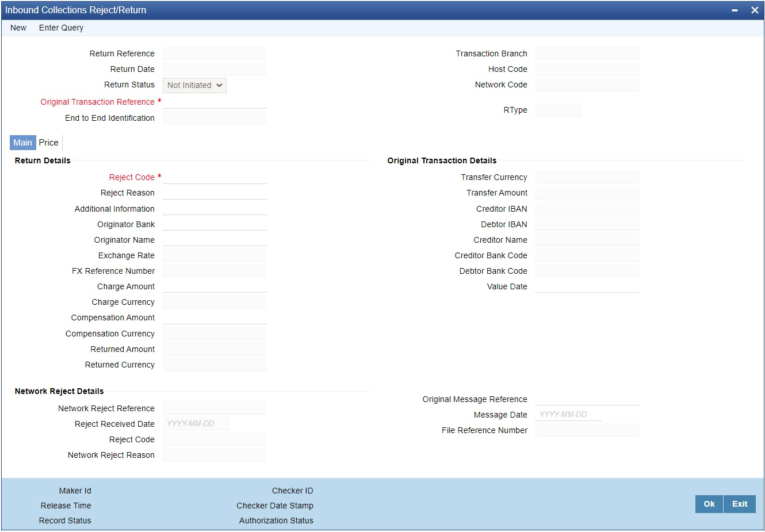Click the Additional Information field

pos(215,209)
